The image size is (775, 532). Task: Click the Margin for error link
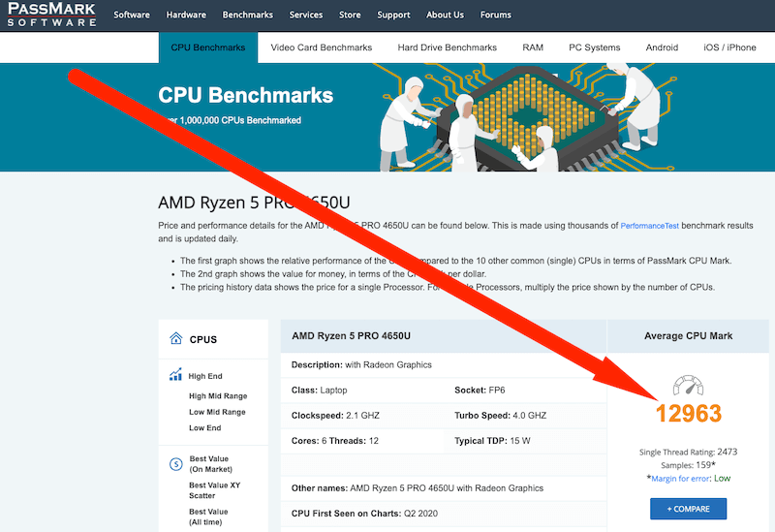[681, 479]
